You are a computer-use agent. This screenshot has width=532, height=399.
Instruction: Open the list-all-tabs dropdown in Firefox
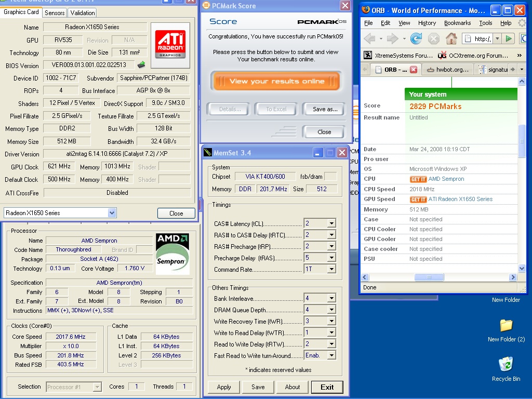(x=522, y=70)
